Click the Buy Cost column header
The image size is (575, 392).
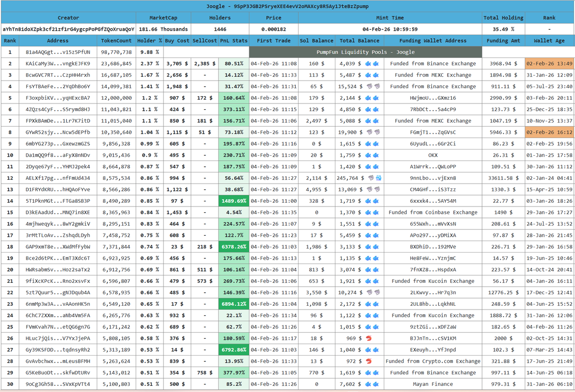pyautogui.click(x=177, y=41)
